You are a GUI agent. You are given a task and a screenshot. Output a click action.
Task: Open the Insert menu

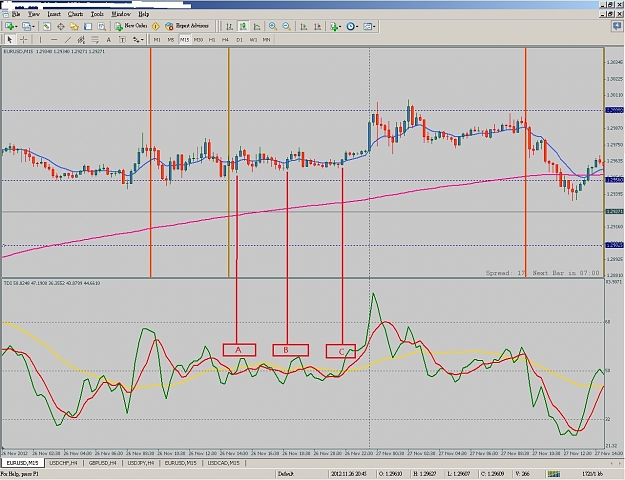54,14
